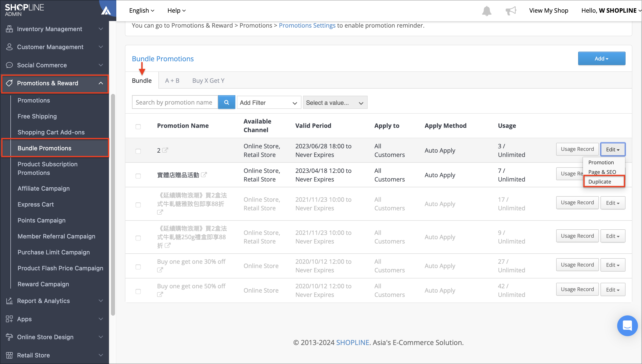Open external link icon for 250g禮盒即享88折 promotion

point(168,245)
